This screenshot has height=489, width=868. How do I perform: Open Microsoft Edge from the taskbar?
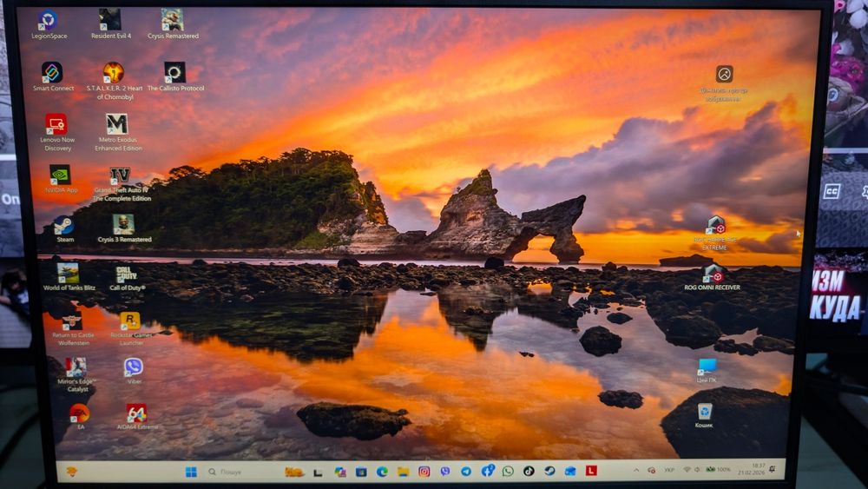pyautogui.click(x=383, y=472)
